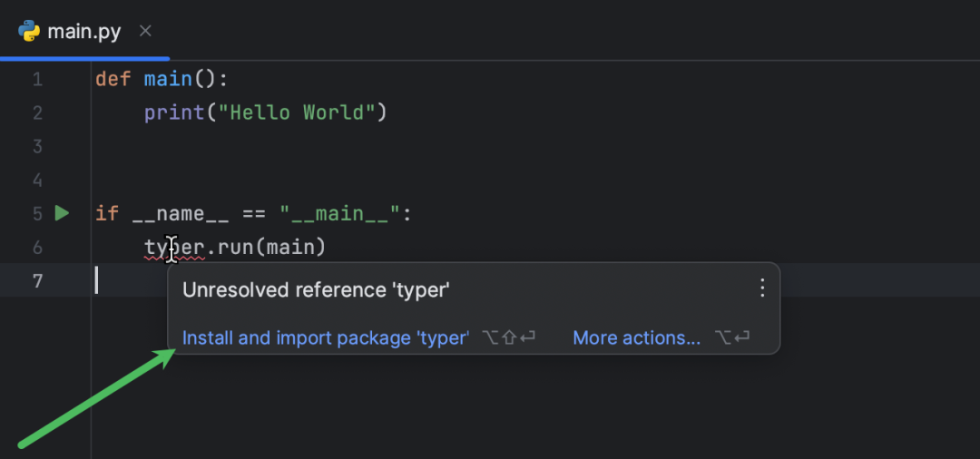
Task: Click line number 7 in the gutter
Action: pyautogui.click(x=37, y=281)
